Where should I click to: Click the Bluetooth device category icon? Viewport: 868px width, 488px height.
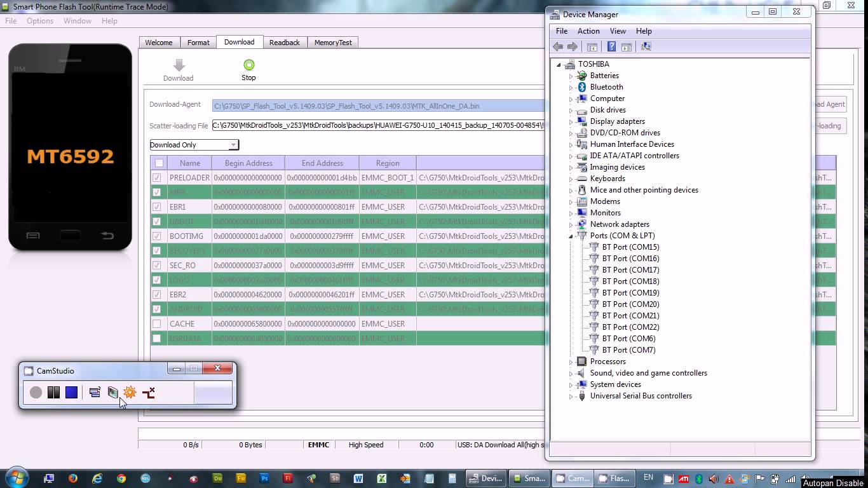coord(581,87)
